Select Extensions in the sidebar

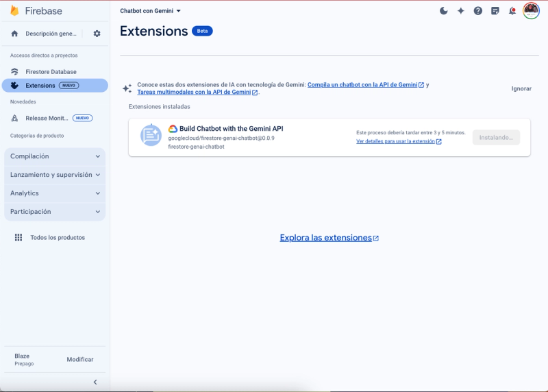pyautogui.click(x=55, y=86)
